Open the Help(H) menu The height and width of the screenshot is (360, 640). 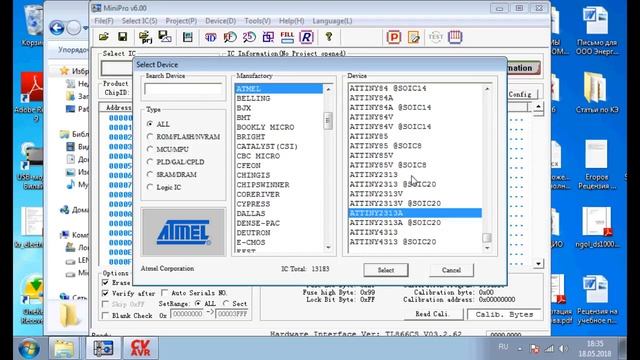(x=291, y=21)
